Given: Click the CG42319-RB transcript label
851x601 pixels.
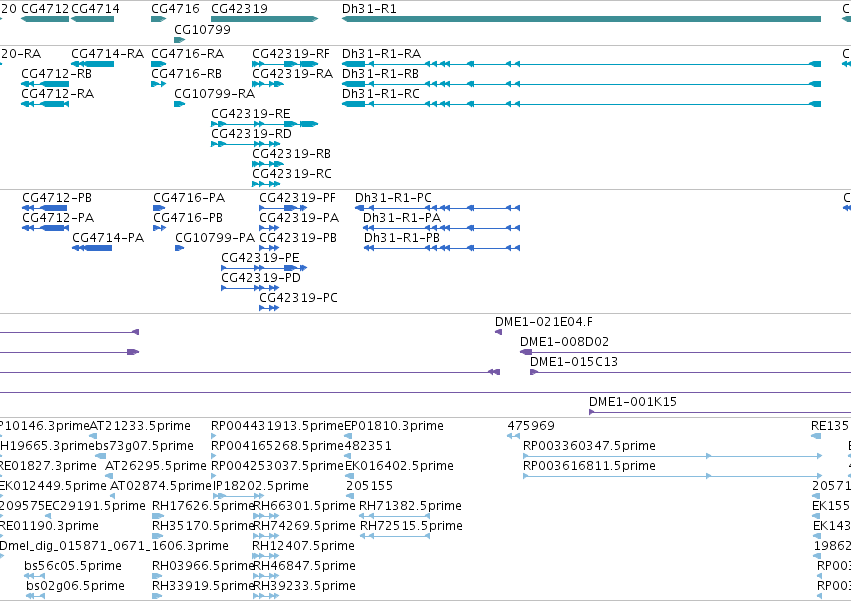Looking at the screenshot, I should point(291,154).
